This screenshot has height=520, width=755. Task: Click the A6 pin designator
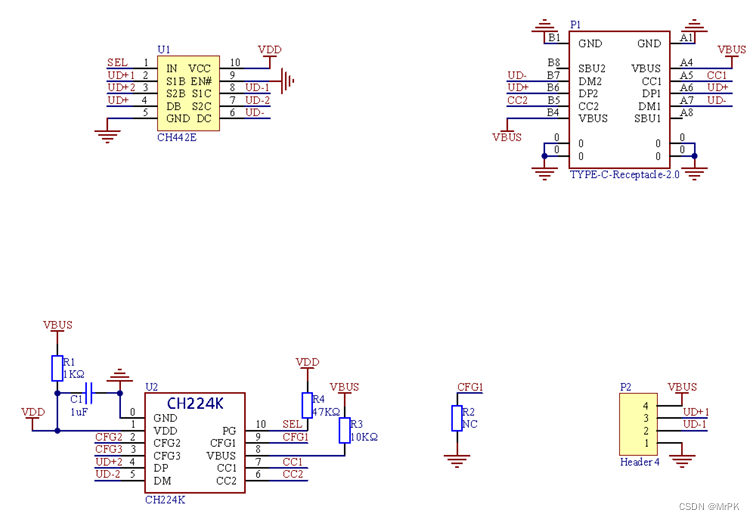[x=686, y=87]
